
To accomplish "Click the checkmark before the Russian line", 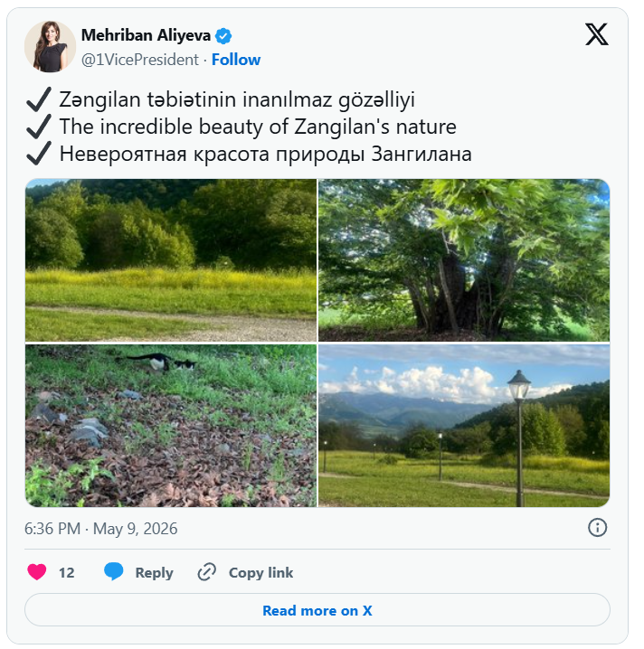I will click(x=39, y=154).
